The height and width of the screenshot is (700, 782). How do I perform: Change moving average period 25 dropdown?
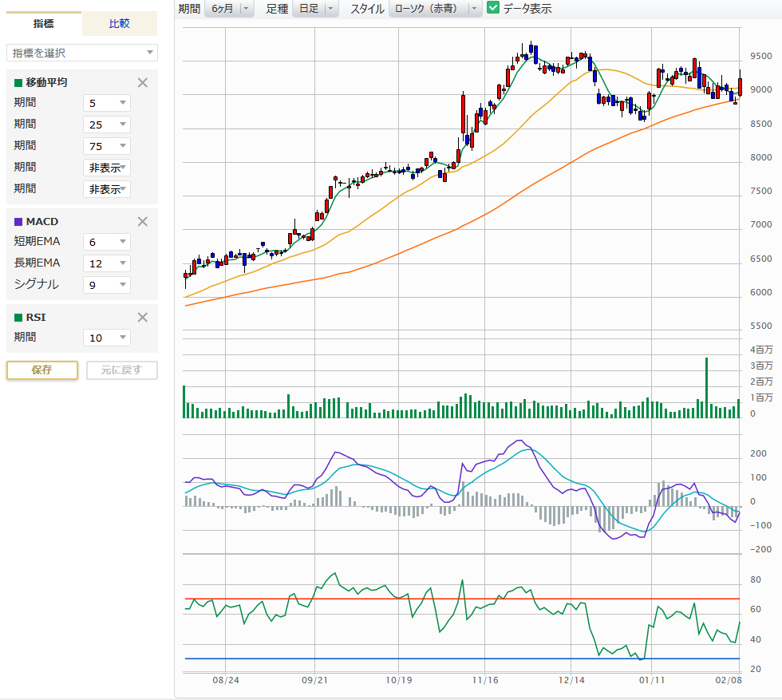[107, 125]
